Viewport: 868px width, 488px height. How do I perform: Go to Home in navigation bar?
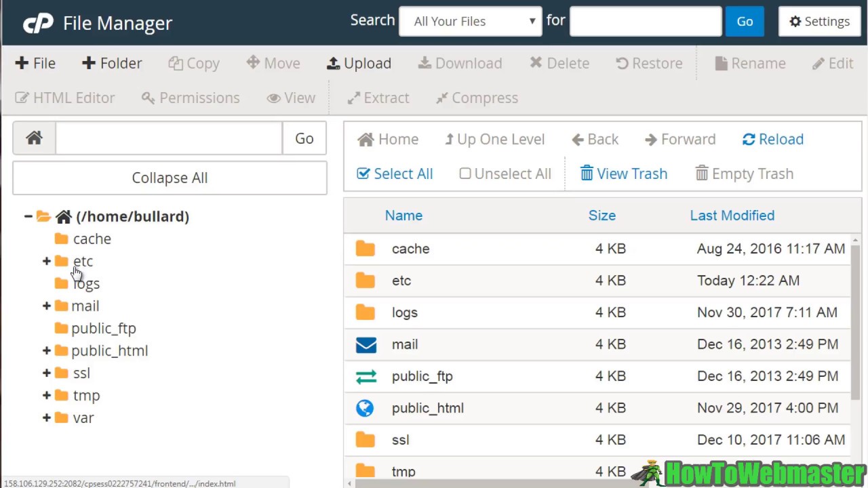(x=388, y=139)
